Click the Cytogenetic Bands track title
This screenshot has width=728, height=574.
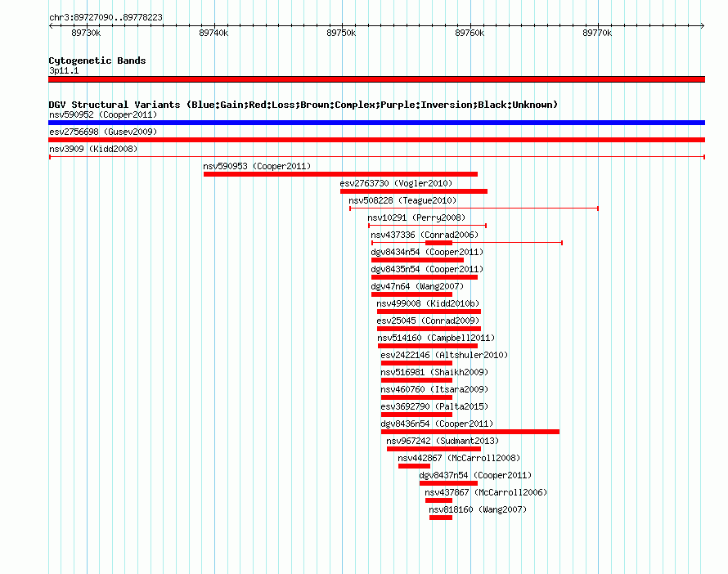pyautogui.click(x=97, y=61)
